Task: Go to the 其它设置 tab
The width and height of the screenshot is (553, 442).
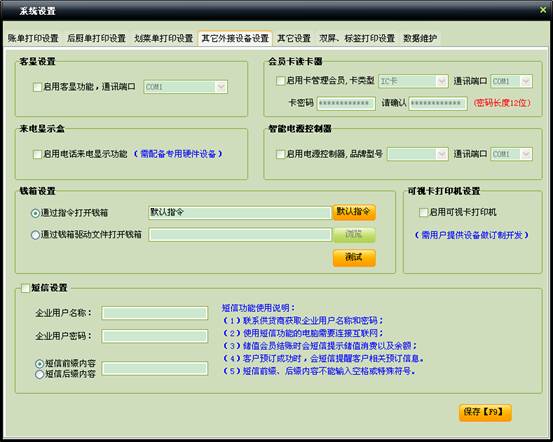Action: pos(294,38)
